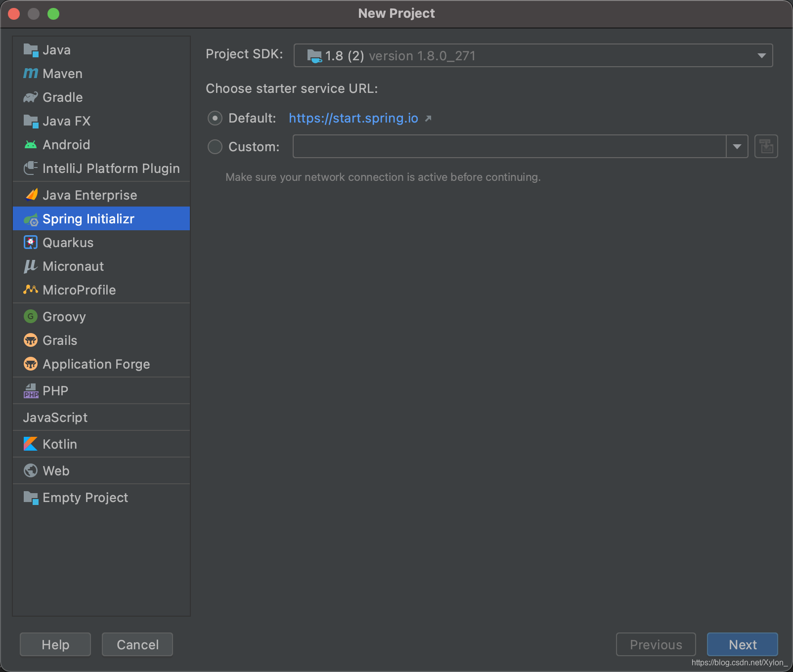Select the Kotlin project type icon

click(x=30, y=444)
